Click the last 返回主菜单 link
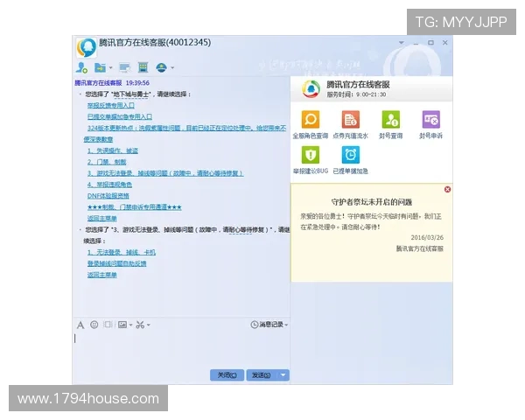 [101, 275]
